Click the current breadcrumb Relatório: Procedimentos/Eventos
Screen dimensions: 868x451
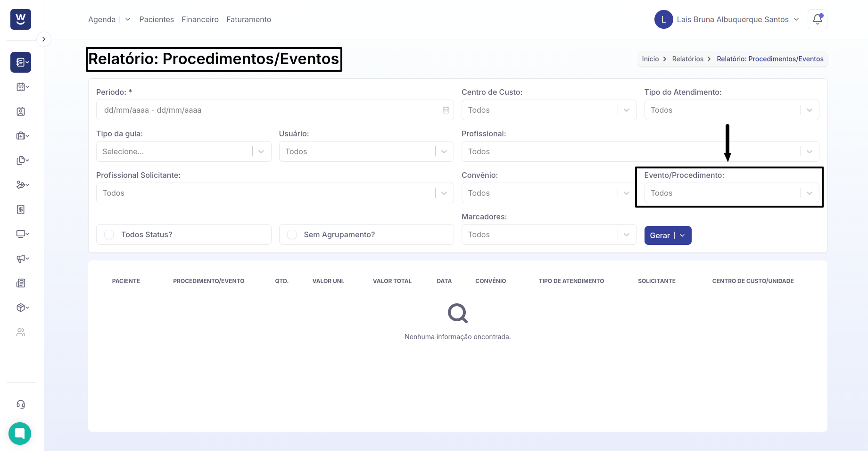[770, 59]
